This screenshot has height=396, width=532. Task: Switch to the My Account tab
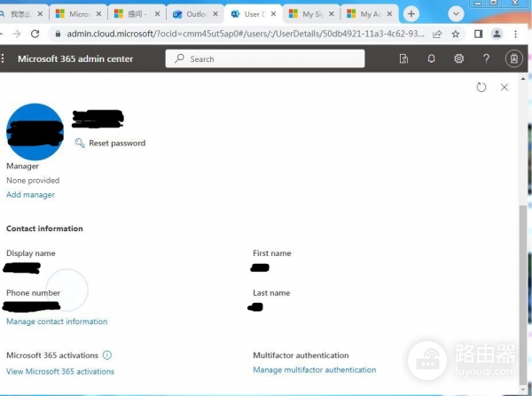pyautogui.click(x=364, y=14)
